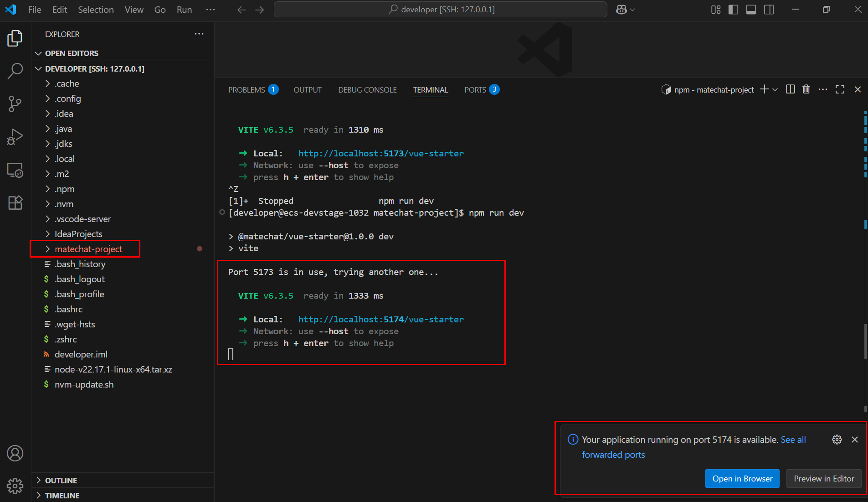The width and height of the screenshot is (868, 502).
Task: Switch to the OUTPUT tab
Action: [x=308, y=90]
